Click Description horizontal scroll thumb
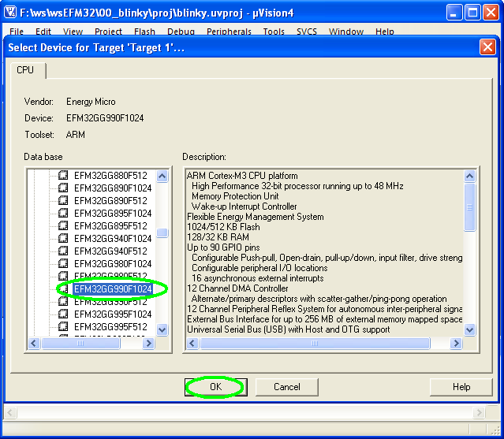504x439 pixels. [315, 344]
